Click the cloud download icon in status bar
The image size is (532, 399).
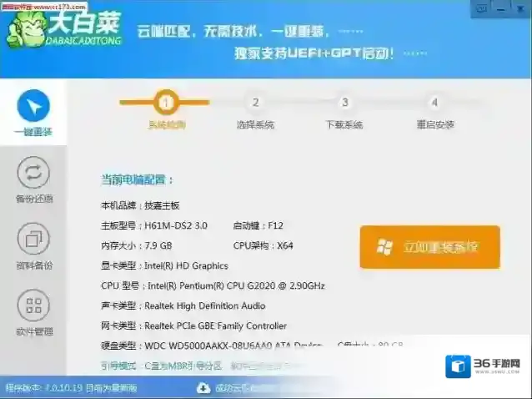(x=203, y=388)
